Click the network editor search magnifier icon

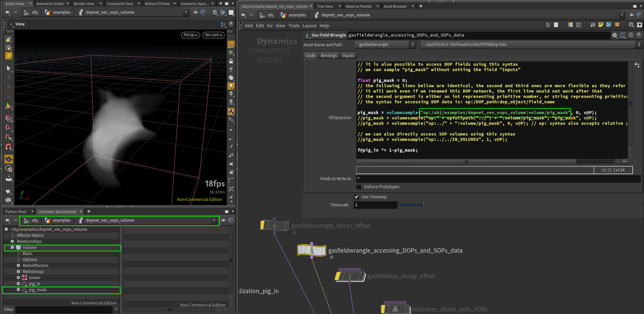pyautogui.click(x=631, y=25)
